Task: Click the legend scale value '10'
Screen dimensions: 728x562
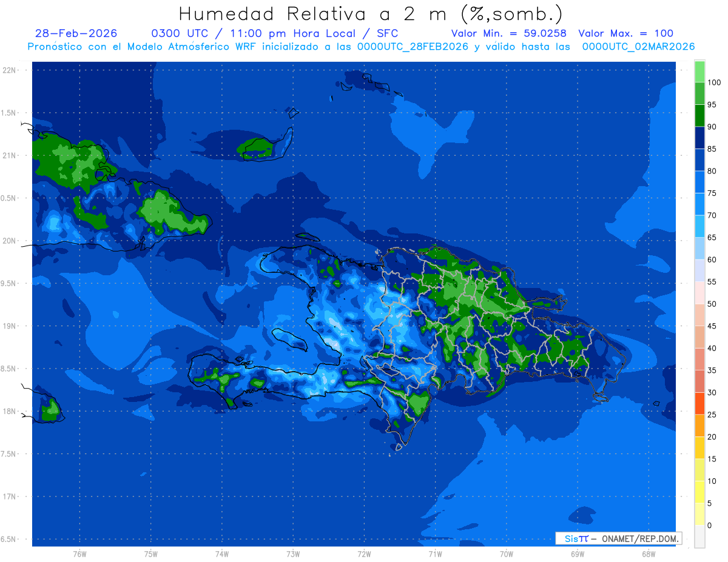Action: pos(712,481)
